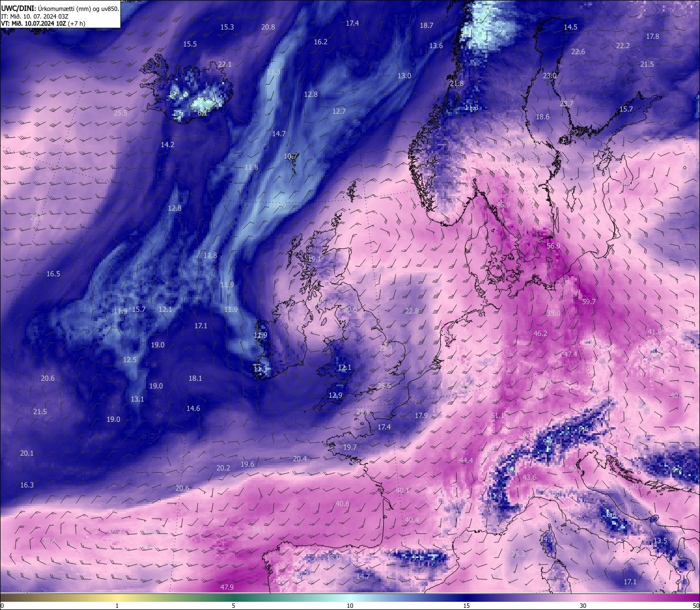Select the 19.1 value over Scotland

(315, 259)
